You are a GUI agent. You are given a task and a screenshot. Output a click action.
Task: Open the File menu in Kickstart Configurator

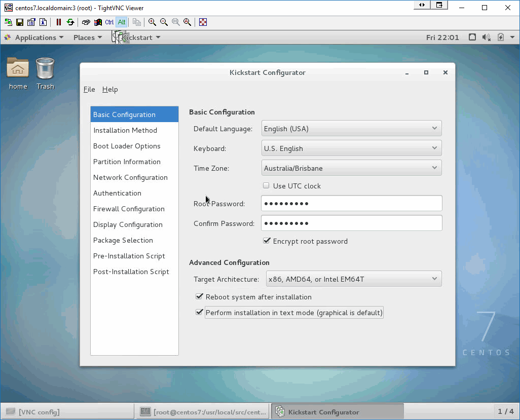pos(89,89)
